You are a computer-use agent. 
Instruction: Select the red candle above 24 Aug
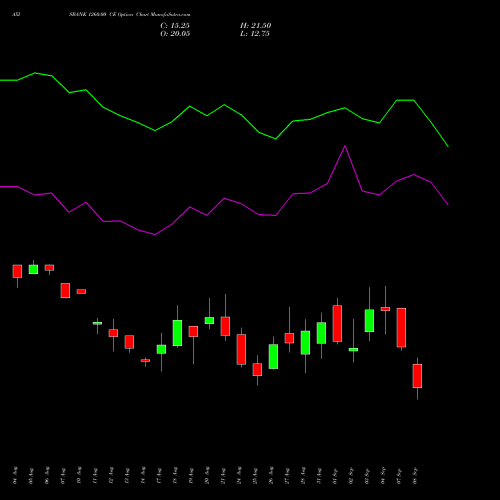(241, 349)
